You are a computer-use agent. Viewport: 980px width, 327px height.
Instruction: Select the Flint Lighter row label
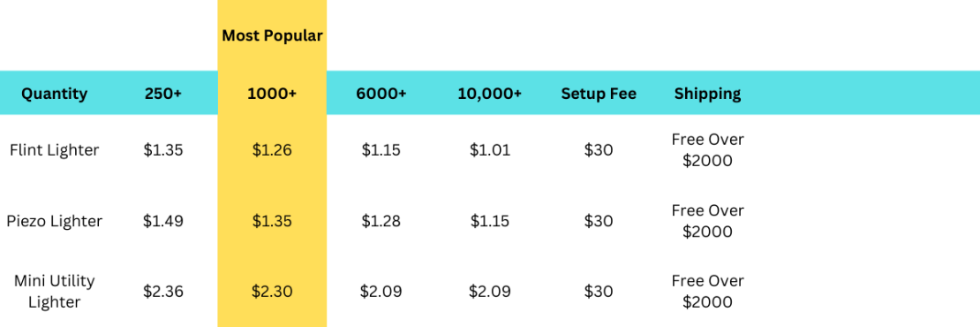(x=55, y=150)
